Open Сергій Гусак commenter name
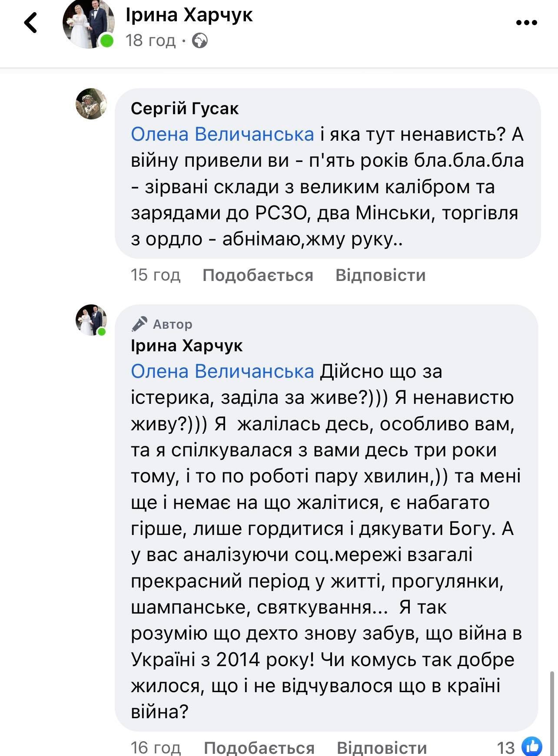Screen dimensions: 558x756 click(x=185, y=108)
